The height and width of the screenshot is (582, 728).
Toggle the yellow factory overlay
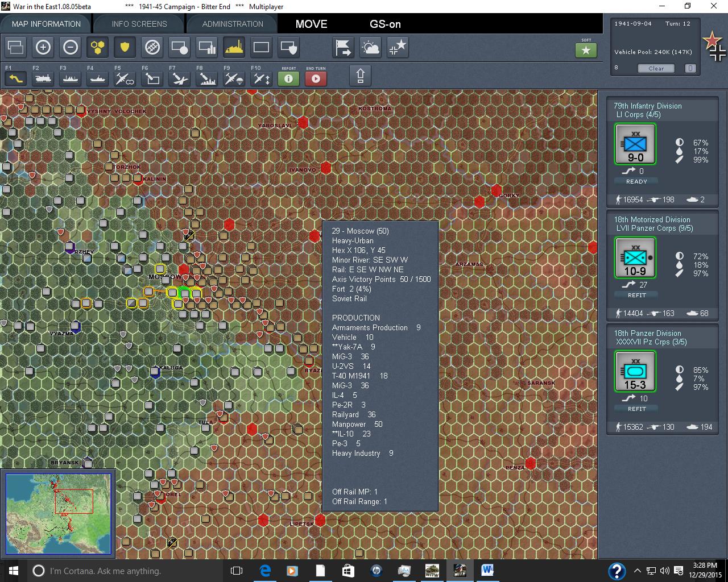coord(234,47)
